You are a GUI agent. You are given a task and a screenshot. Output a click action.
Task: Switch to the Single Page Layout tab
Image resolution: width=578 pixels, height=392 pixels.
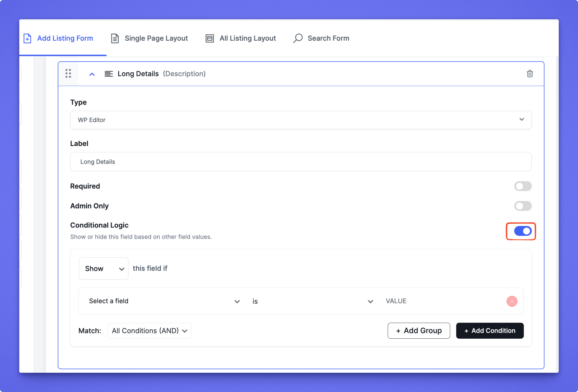coord(156,38)
